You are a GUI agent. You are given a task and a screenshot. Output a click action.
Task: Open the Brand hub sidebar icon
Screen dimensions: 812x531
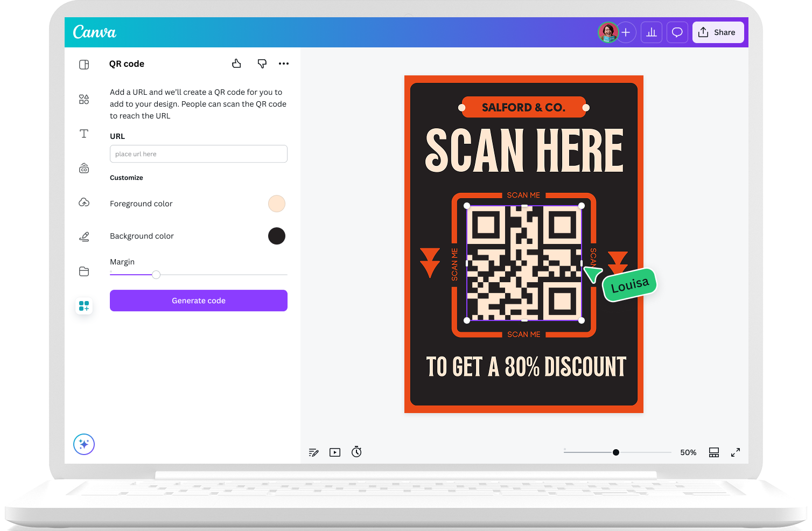click(84, 168)
